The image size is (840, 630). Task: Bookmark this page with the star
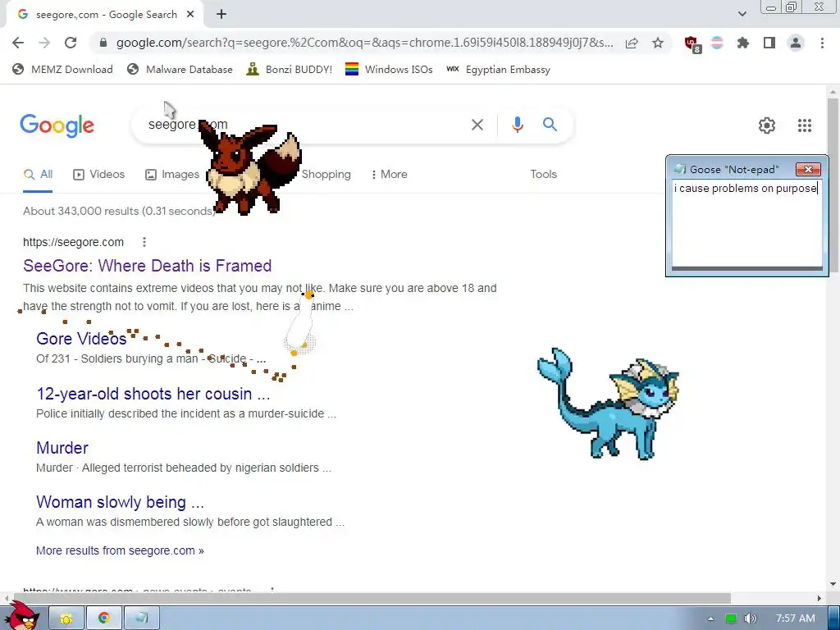(658, 43)
